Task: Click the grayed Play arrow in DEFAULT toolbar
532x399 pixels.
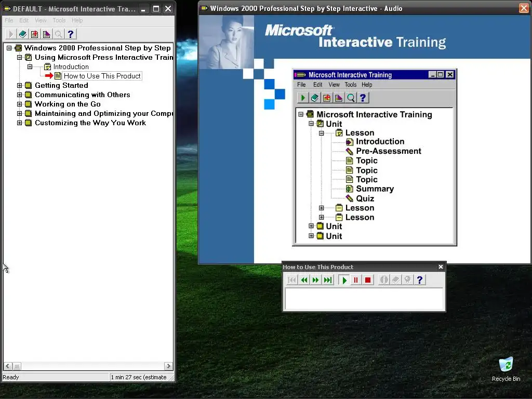Action: 11,34
